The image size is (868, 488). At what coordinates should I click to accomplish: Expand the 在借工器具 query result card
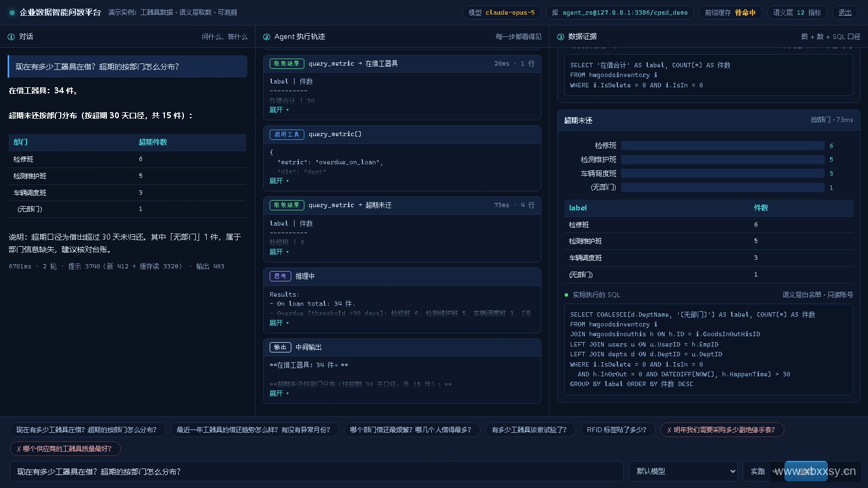[x=279, y=110]
